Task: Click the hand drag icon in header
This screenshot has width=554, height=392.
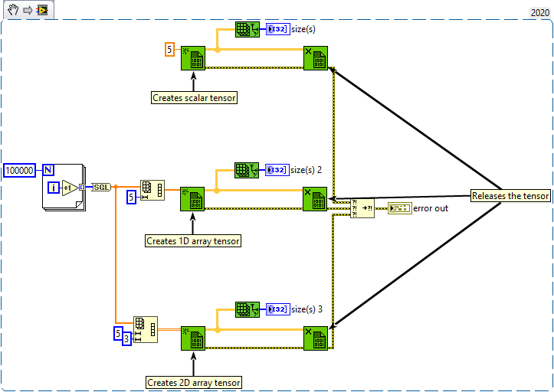Action: [x=13, y=10]
